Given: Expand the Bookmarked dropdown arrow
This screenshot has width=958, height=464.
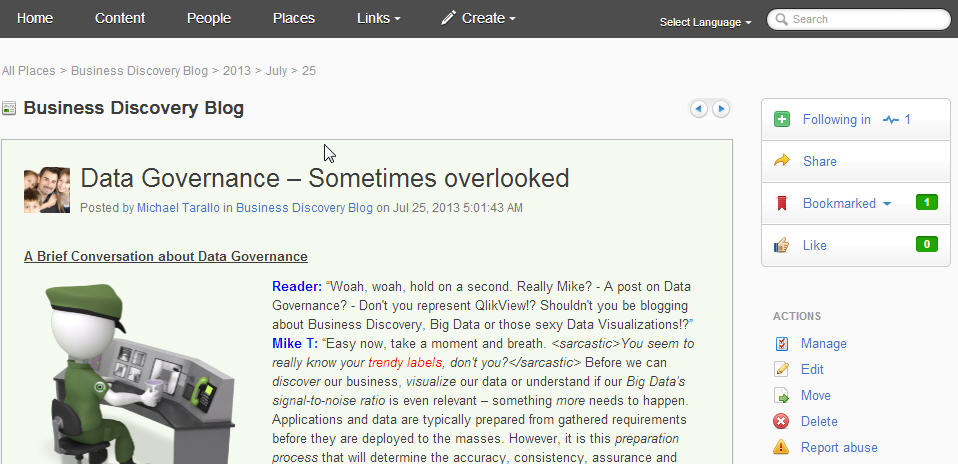Looking at the screenshot, I should pyautogui.click(x=886, y=204).
